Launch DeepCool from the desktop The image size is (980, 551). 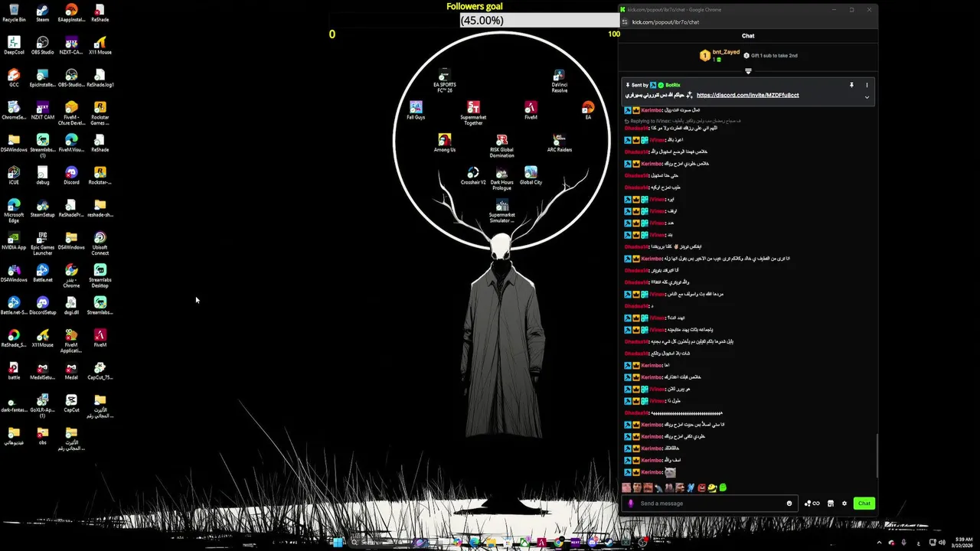(14, 46)
